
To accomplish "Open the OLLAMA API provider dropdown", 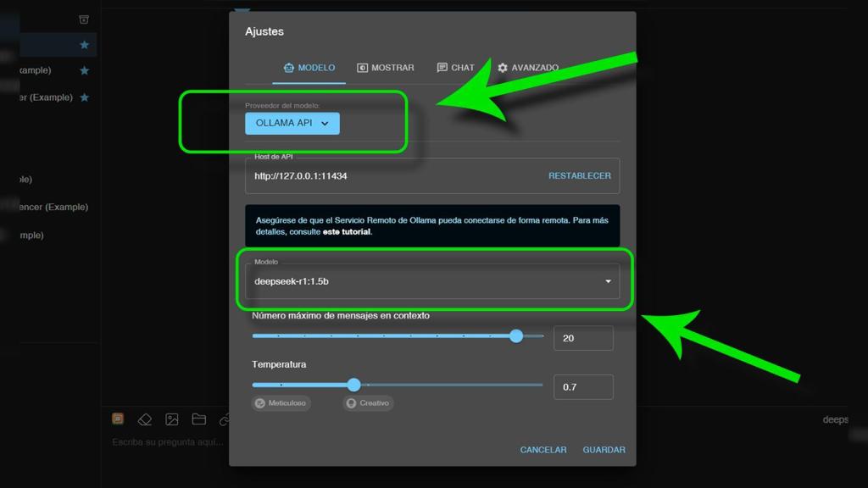I will point(292,123).
